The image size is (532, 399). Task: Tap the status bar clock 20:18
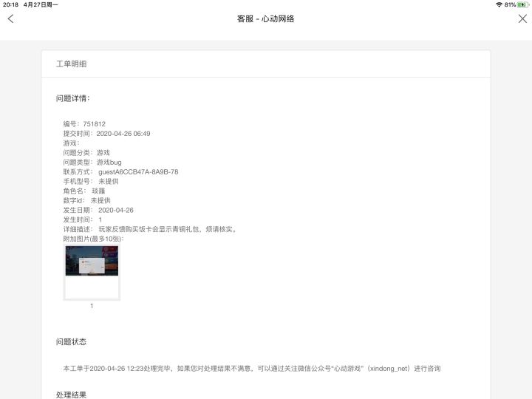(x=10, y=4)
